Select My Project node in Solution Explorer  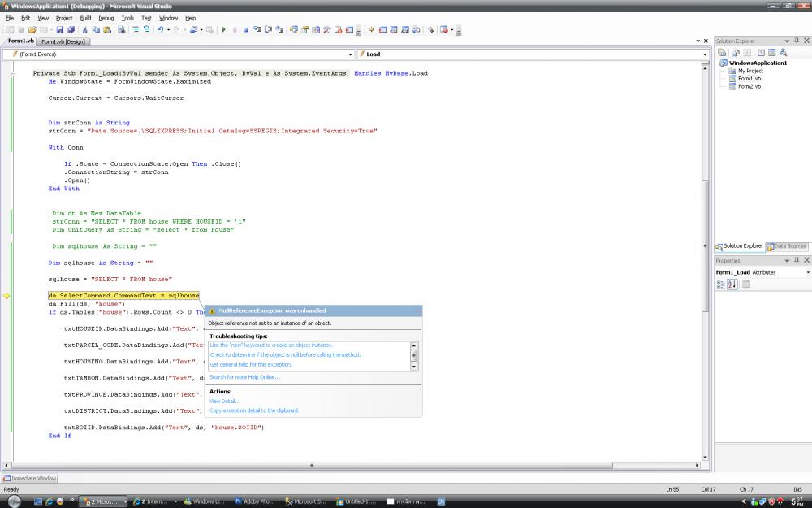(750, 71)
